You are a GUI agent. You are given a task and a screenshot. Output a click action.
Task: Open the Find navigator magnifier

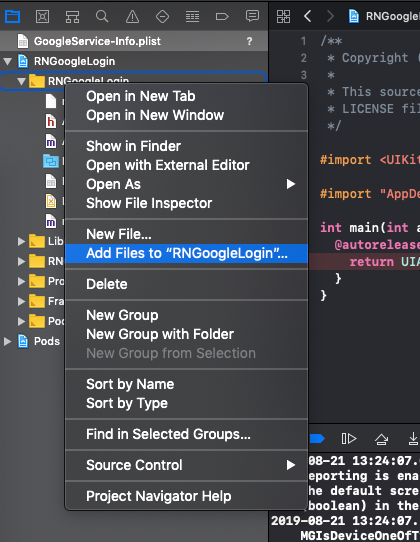[x=102, y=16]
